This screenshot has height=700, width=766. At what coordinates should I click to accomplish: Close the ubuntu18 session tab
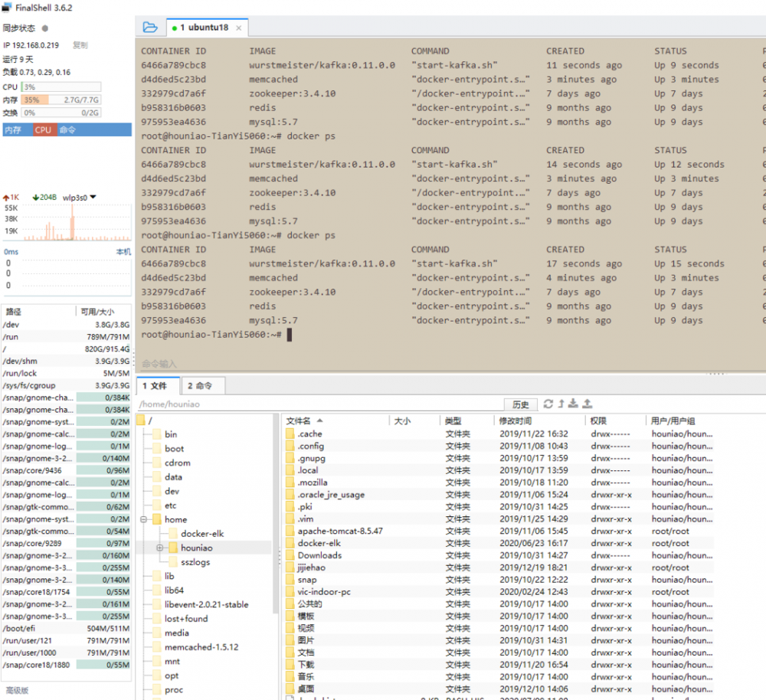[238, 28]
